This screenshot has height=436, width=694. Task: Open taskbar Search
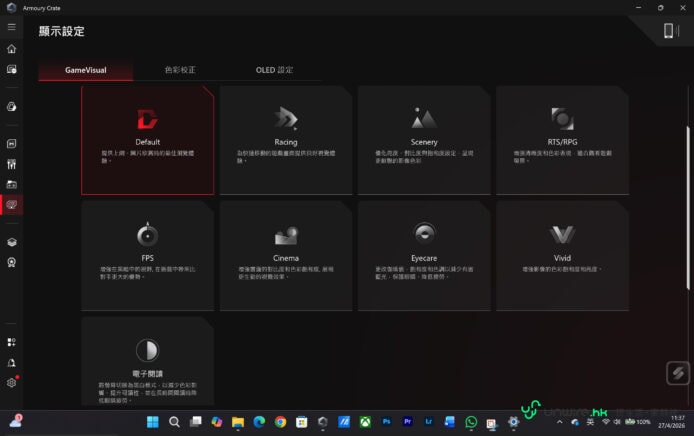click(x=174, y=422)
